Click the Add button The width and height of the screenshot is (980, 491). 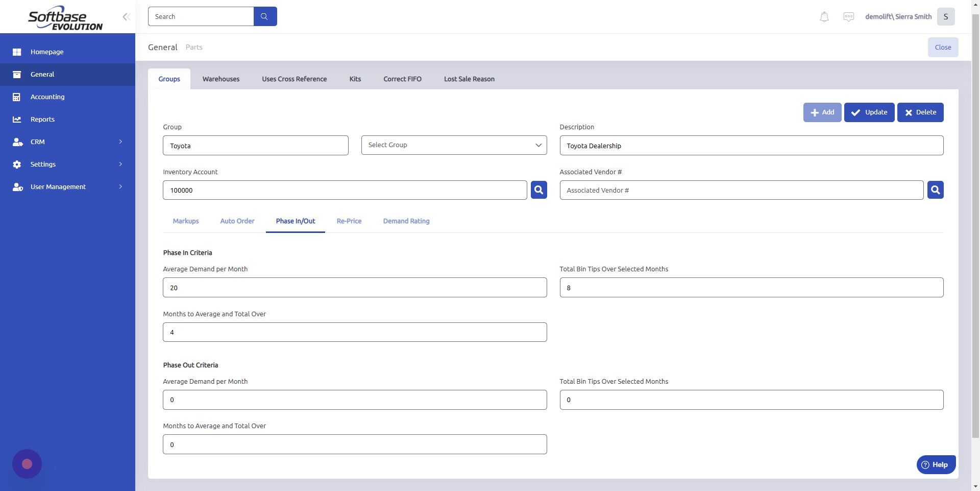(x=822, y=112)
